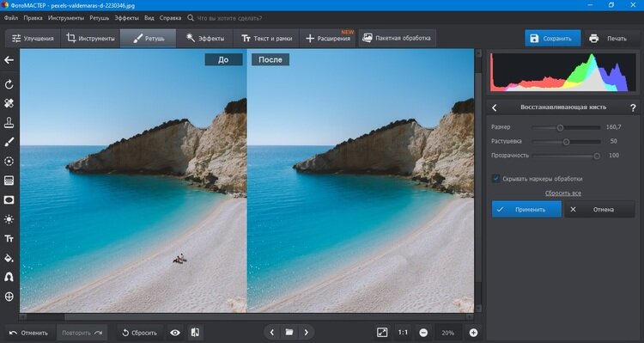Viewport: 644px width, 343px height.
Task: Select the stamp tool in sidebar
Action: [x=9, y=123]
